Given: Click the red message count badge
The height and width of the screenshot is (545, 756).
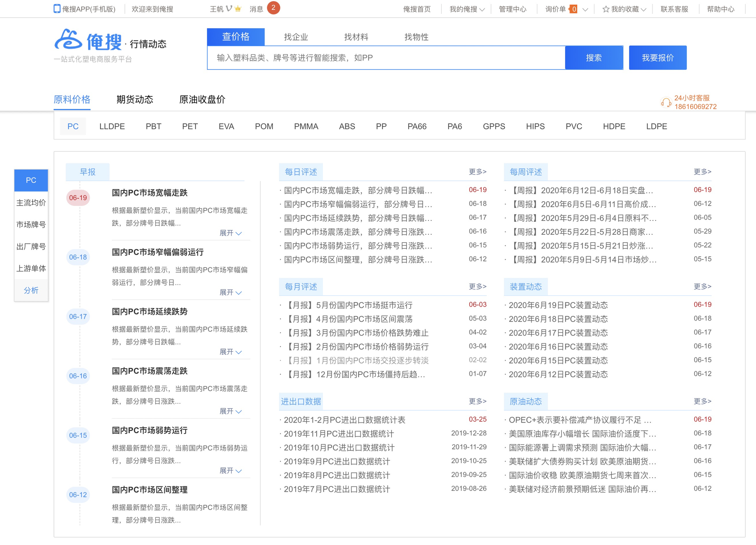Looking at the screenshot, I should click(x=273, y=8).
